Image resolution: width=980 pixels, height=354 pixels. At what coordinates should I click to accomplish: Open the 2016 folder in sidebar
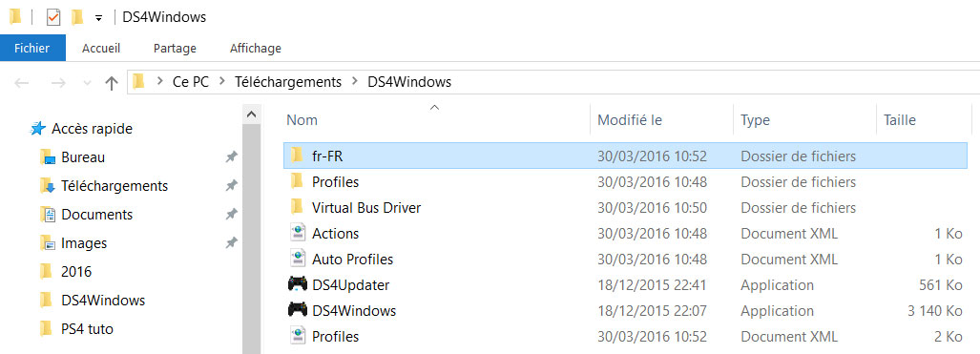[x=76, y=271]
